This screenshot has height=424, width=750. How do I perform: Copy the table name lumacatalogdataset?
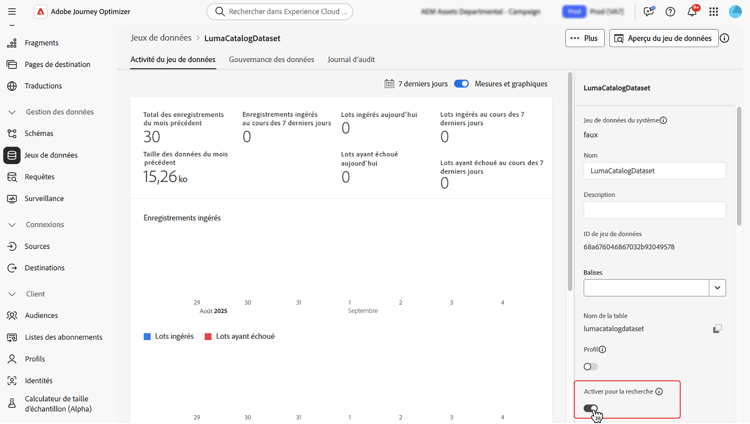click(x=717, y=329)
